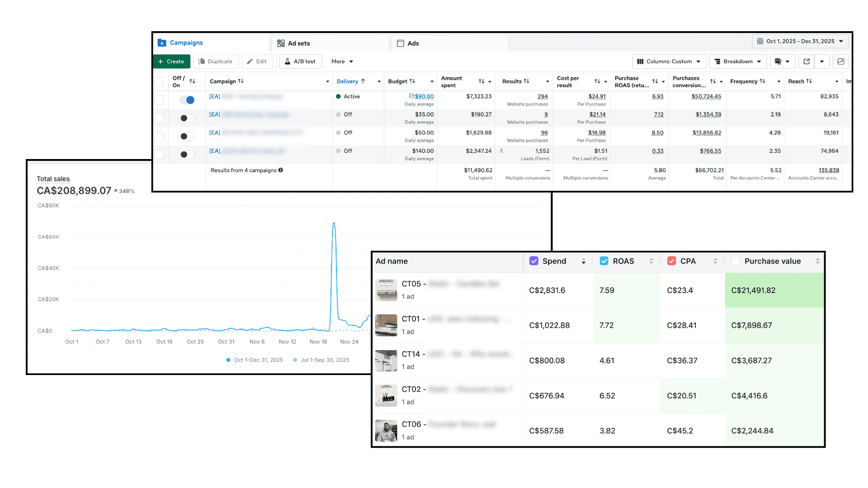
Task: Click the reports icon dropdown button
Action: (783, 61)
